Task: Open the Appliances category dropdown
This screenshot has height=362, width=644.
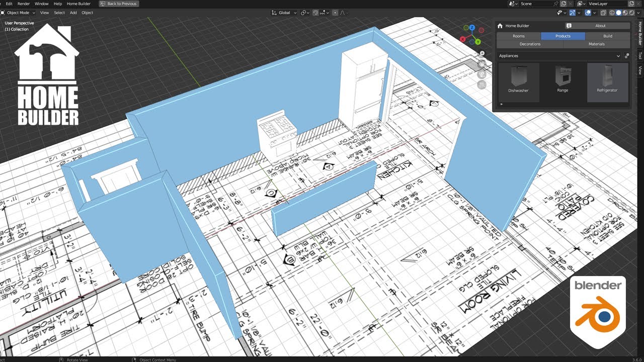Action: coord(559,56)
